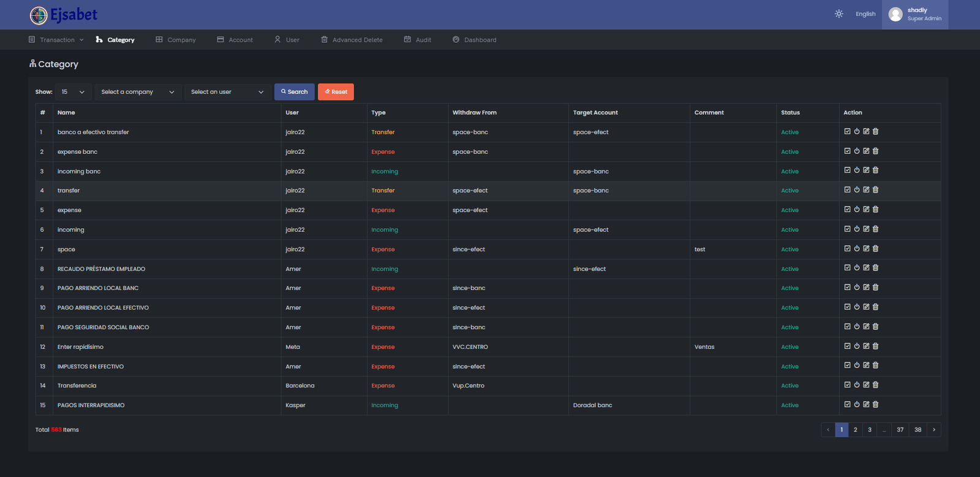Click the next page arrow
Viewport: 980px width, 477px height.
(x=933, y=430)
